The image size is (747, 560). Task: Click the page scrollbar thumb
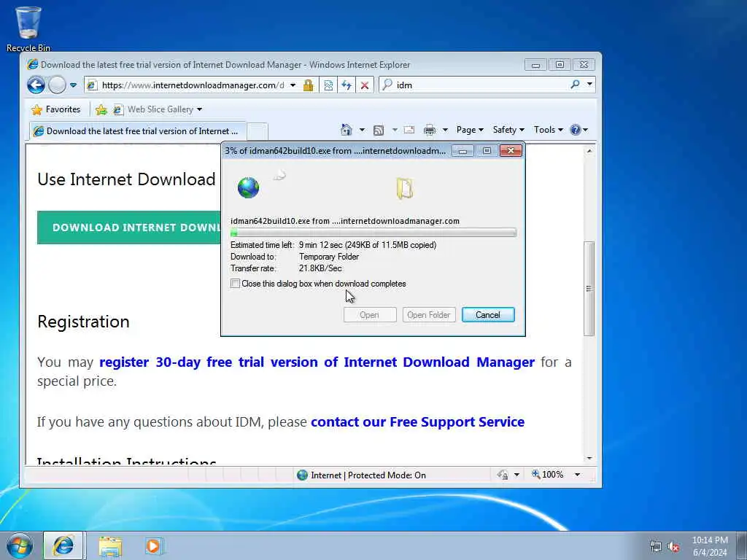click(x=589, y=289)
